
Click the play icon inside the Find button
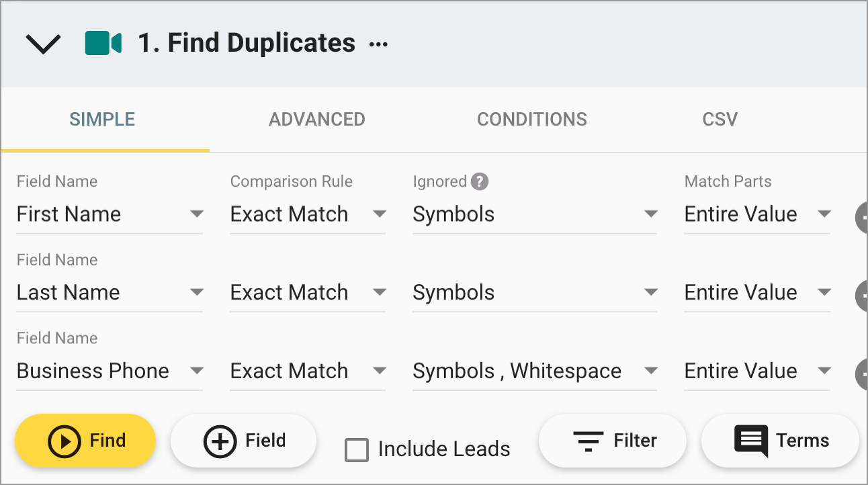click(65, 441)
